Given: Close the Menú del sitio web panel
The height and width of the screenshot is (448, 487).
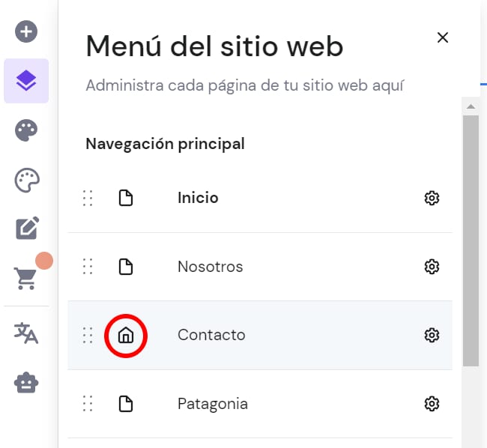Looking at the screenshot, I should click(x=443, y=37).
